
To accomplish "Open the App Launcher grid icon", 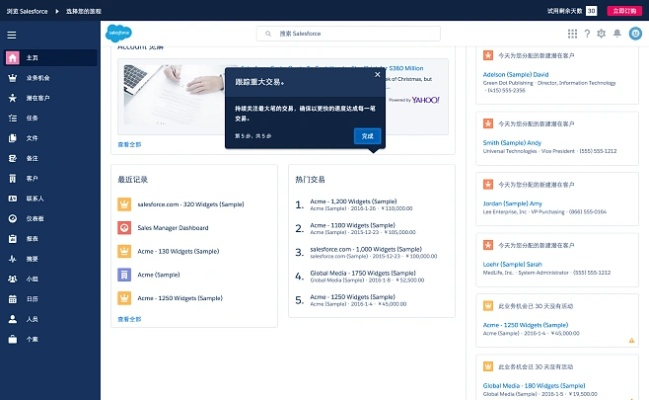I will coord(571,34).
